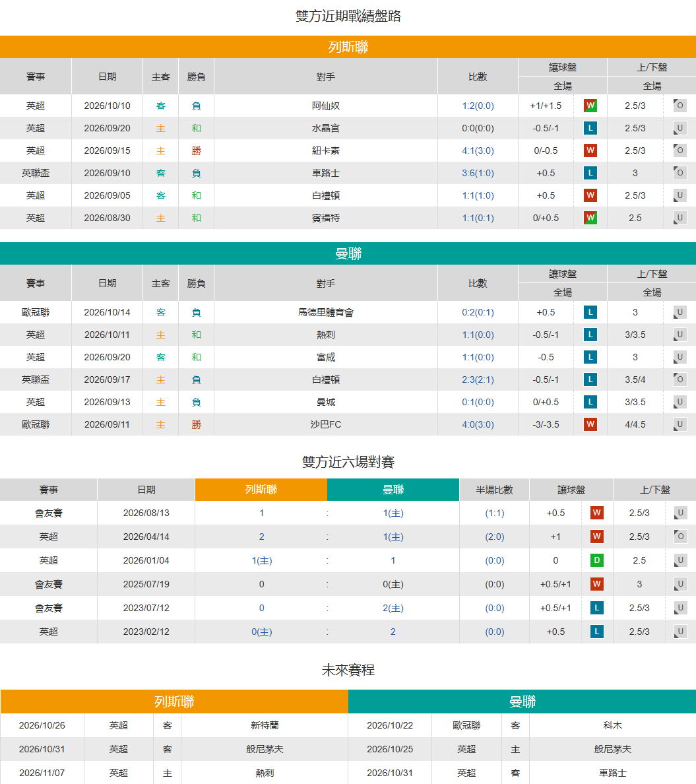
Task: Click the (2:0) half-time score link
Action: click(495, 537)
